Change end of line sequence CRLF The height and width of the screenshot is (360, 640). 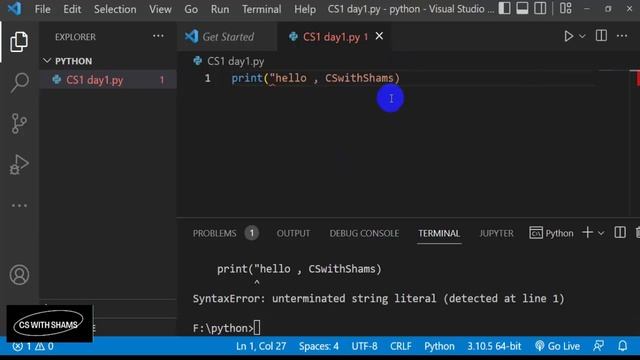(400, 347)
